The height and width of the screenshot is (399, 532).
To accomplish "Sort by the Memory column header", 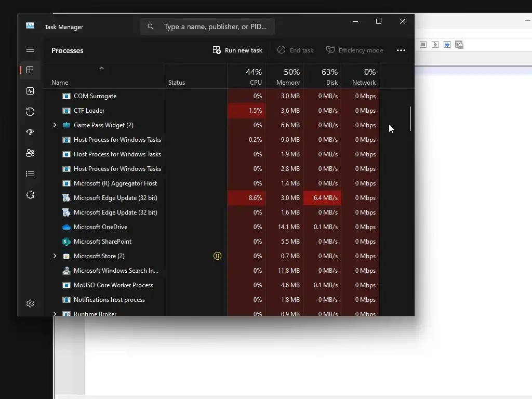I will pos(284,76).
